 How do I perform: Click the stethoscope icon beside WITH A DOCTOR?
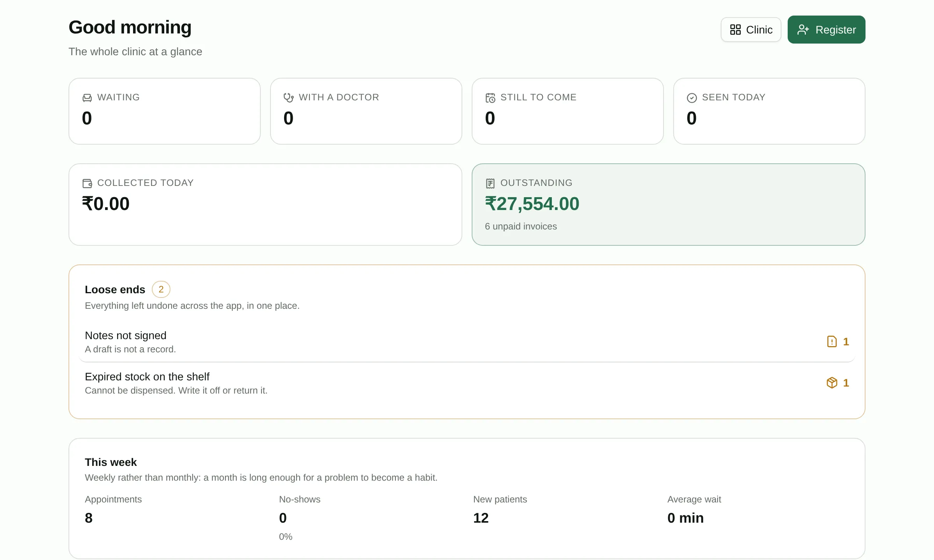288,98
